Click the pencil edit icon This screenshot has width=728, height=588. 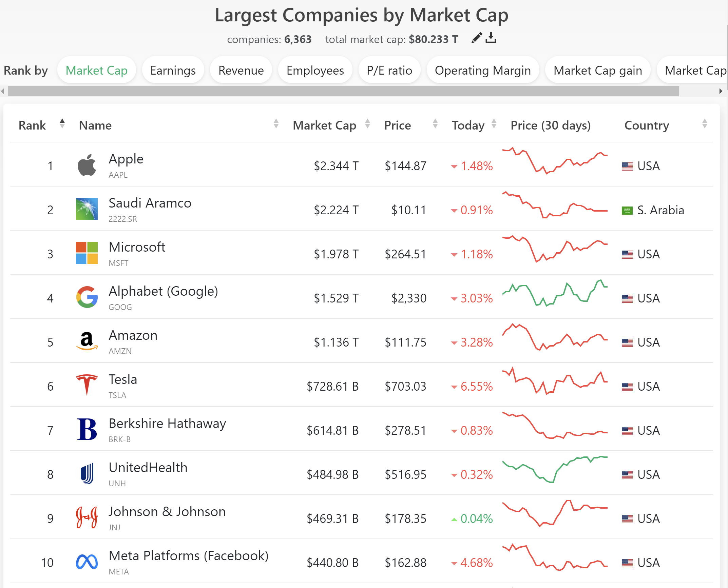(477, 38)
